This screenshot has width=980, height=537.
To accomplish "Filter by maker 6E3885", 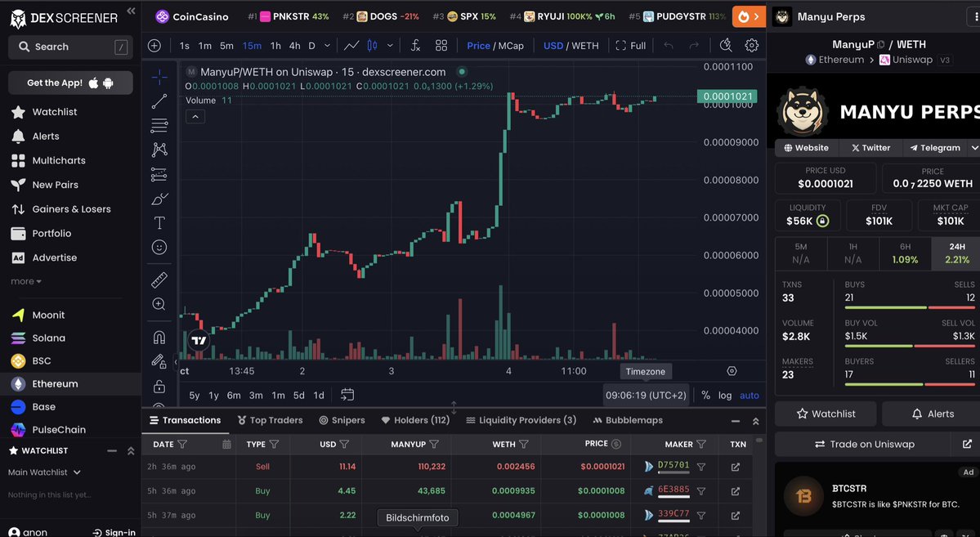I will tap(701, 491).
